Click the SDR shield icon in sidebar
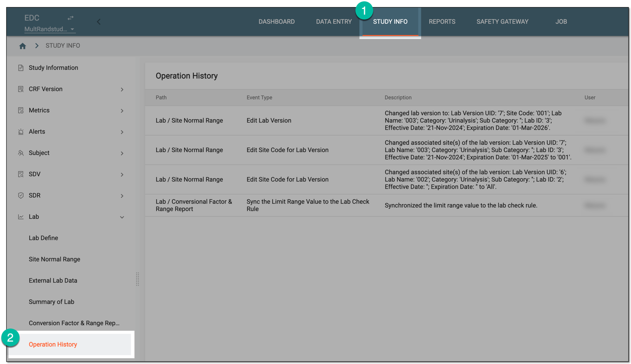 coord(21,195)
